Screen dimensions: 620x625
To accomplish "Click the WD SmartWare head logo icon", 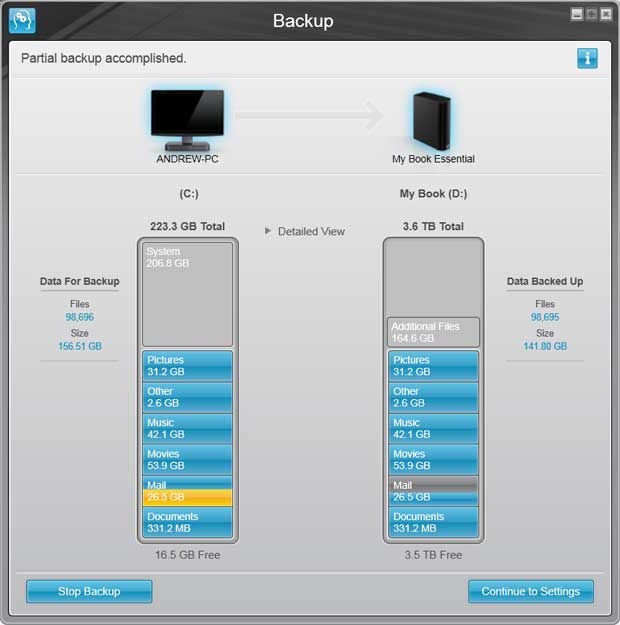I will pos(22,21).
